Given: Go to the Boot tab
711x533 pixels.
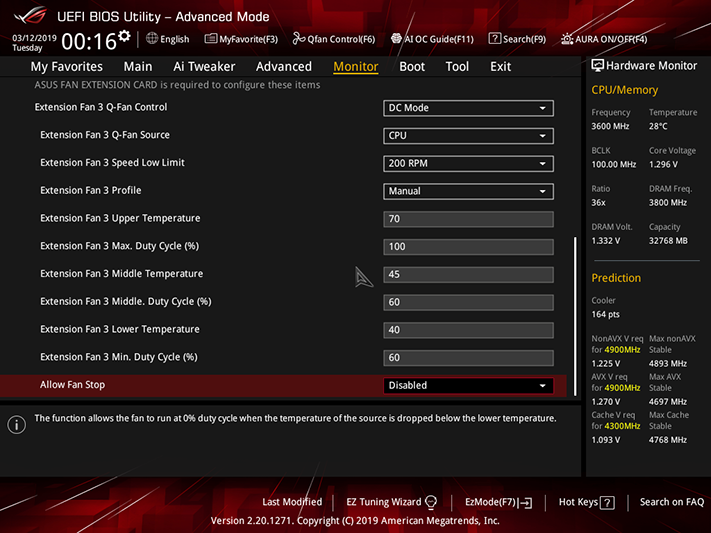Looking at the screenshot, I should click(412, 67).
